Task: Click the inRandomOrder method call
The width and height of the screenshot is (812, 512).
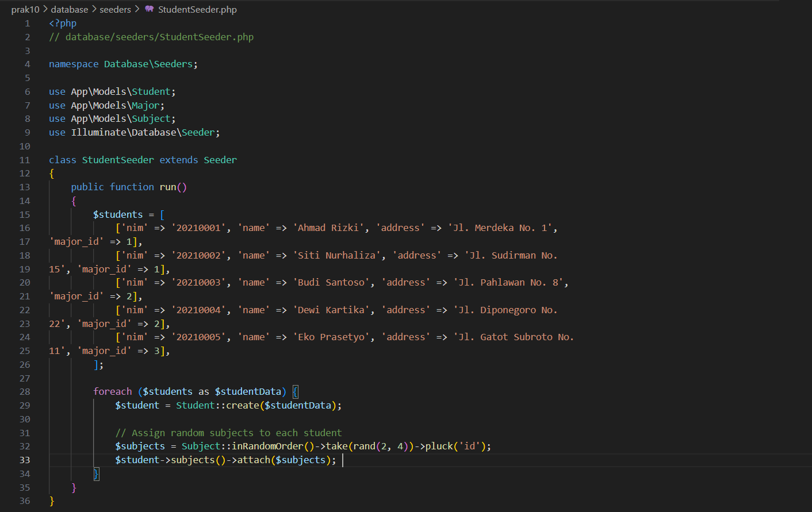Action: (267, 446)
